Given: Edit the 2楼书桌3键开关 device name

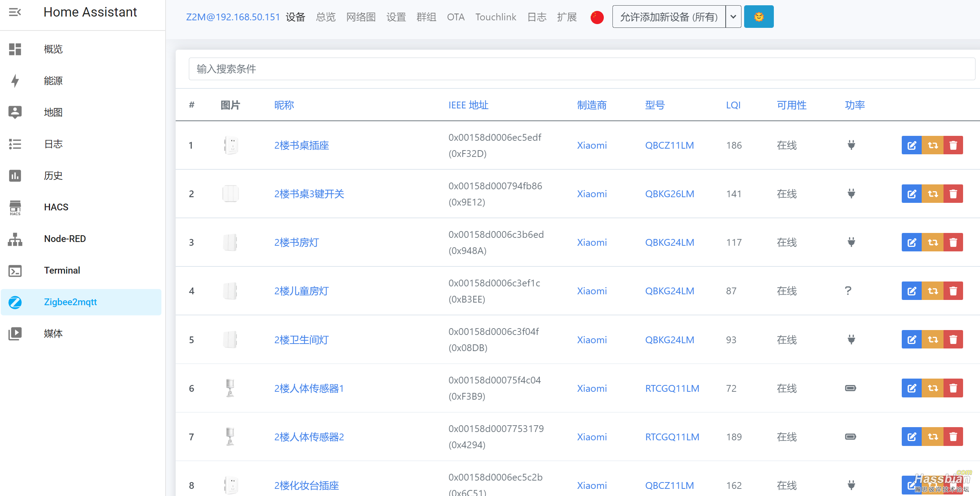Looking at the screenshot, I should [x=912, y=194].
